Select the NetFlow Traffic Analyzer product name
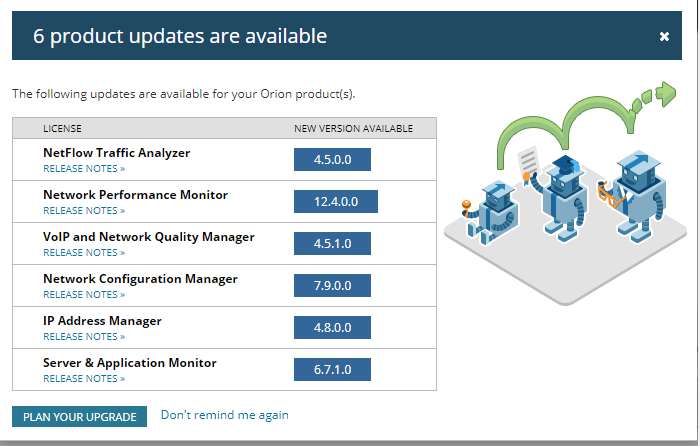700x446 pixels. coord(117,153)
